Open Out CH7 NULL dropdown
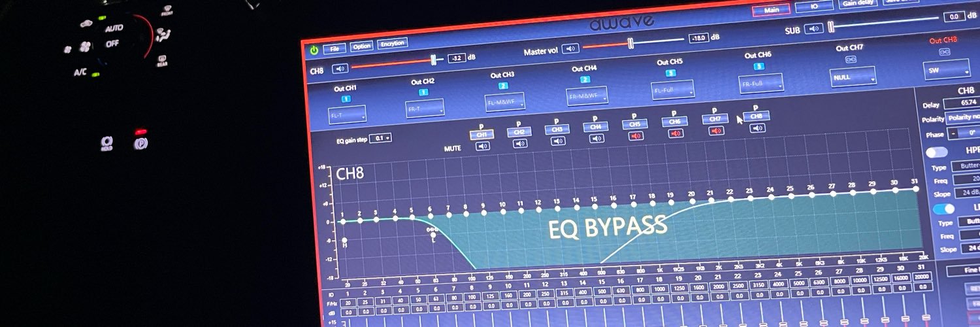 coord(853,76)
